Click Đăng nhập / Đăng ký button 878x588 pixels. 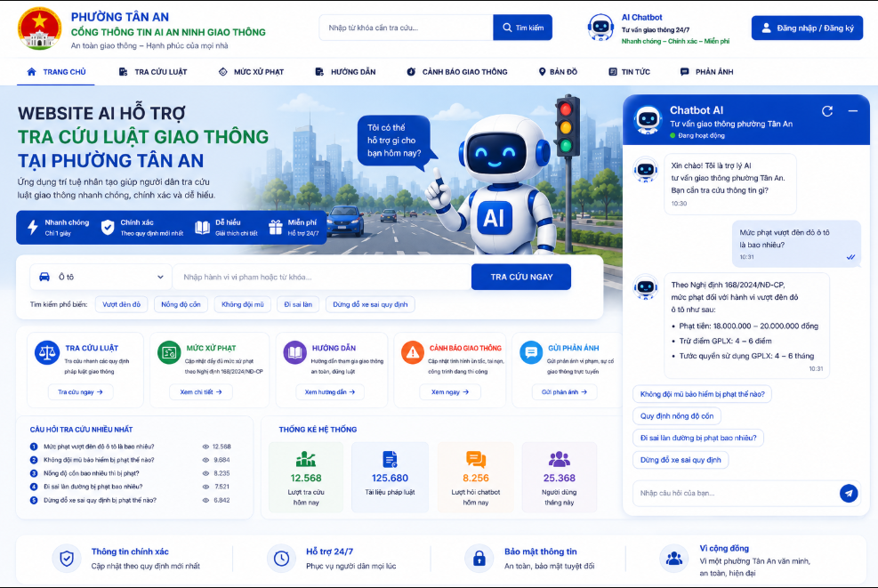click(x=807, y=28)
